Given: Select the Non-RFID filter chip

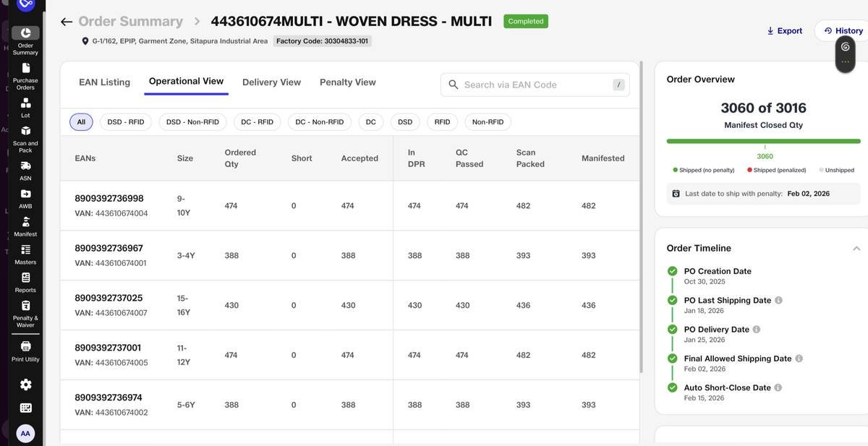Looking at the screenshot, I should coord(488,122).
